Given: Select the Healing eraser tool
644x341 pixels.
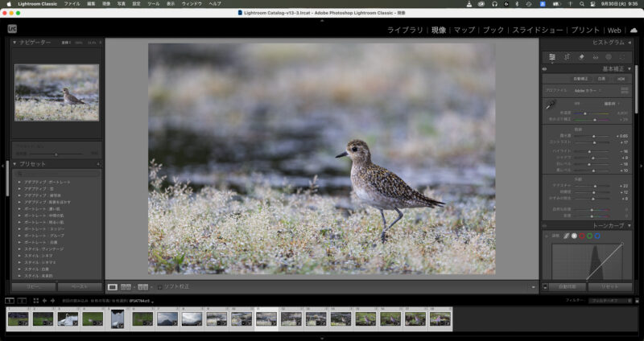Looking at the screenshot, I should (581, 57).
